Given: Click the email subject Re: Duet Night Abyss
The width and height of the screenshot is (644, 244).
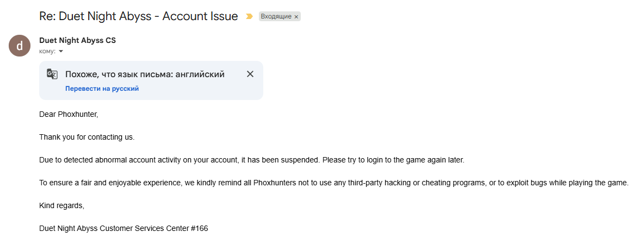Looking at the screenshot, I should [x=138, y=16].
